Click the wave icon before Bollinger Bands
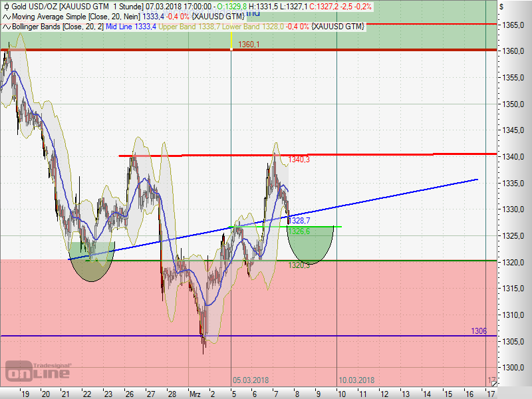Screen dimensions: 532x399 6,26
